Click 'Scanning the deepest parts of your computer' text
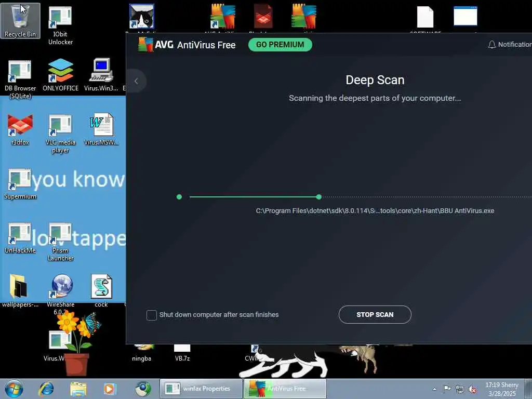The width and height of the screenshot is (532, 399). (x=375, y=98)
